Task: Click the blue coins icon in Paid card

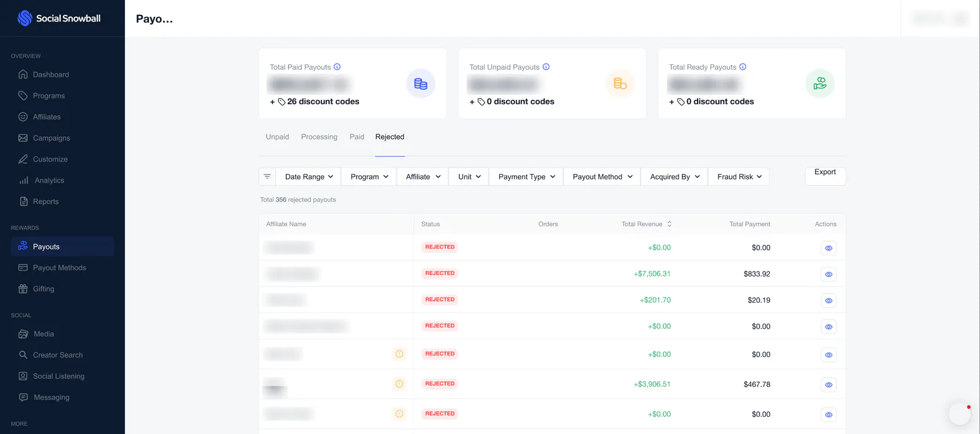Action: click(421, 83)
